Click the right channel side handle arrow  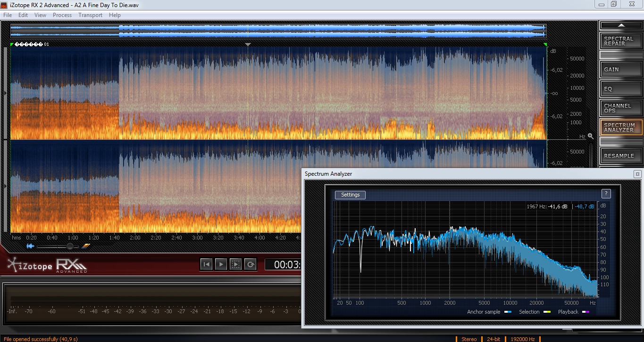tap(6, 187)
